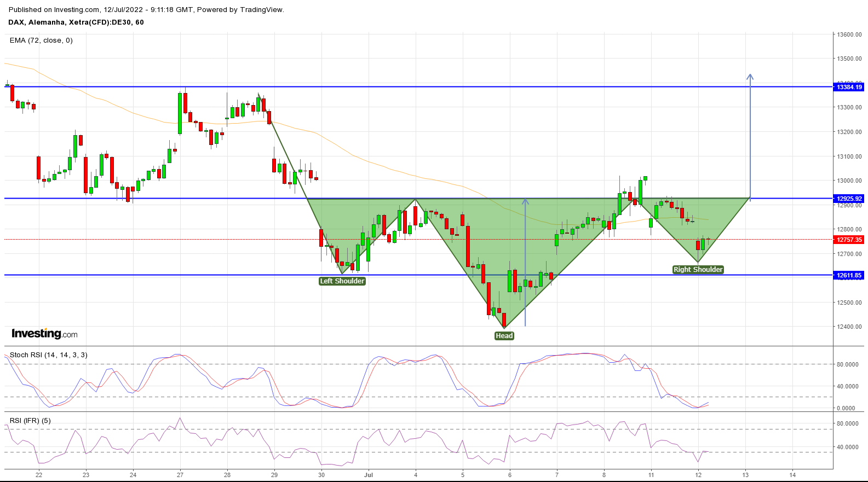Click the 0.0000 level in Stoch RSI scale

846,408
